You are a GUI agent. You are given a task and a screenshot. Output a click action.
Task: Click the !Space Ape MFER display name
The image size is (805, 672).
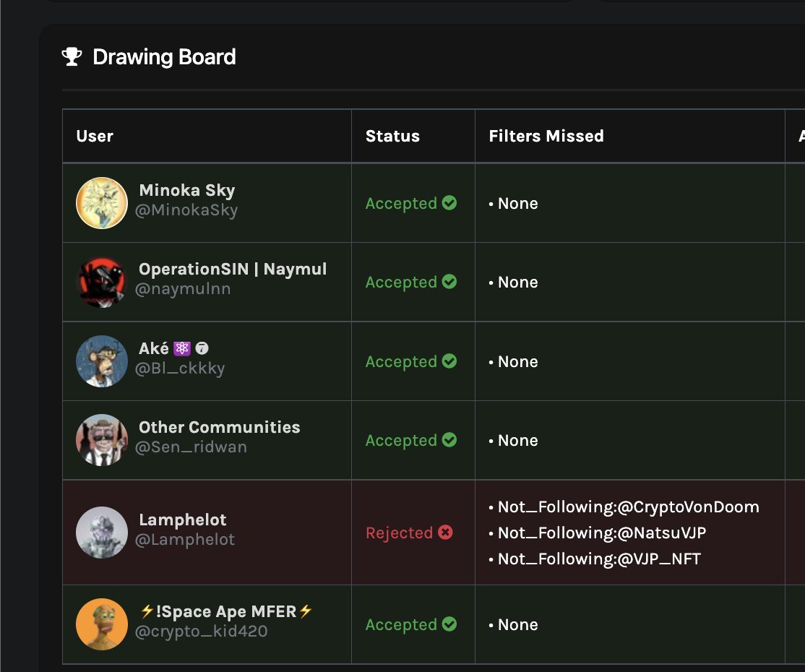click(x=226, y=611)
